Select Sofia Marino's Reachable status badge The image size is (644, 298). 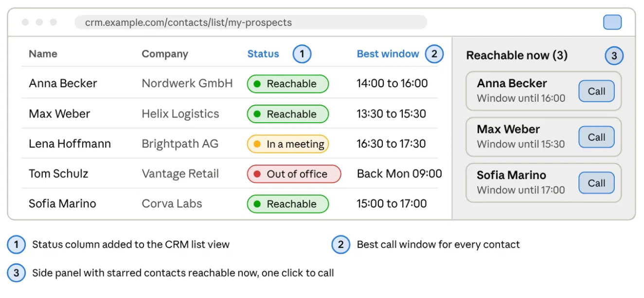click(288, 204)
